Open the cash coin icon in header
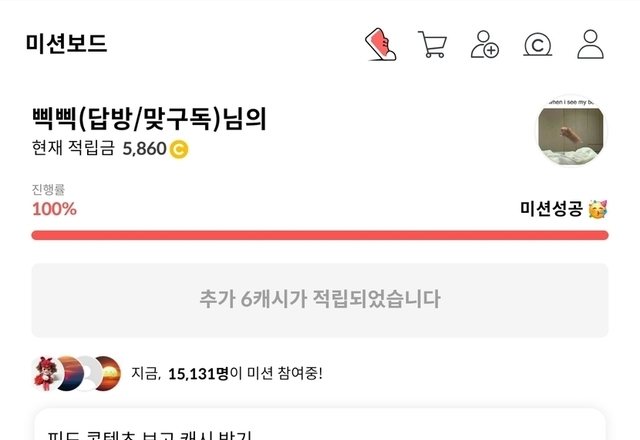 click(538, 45)
